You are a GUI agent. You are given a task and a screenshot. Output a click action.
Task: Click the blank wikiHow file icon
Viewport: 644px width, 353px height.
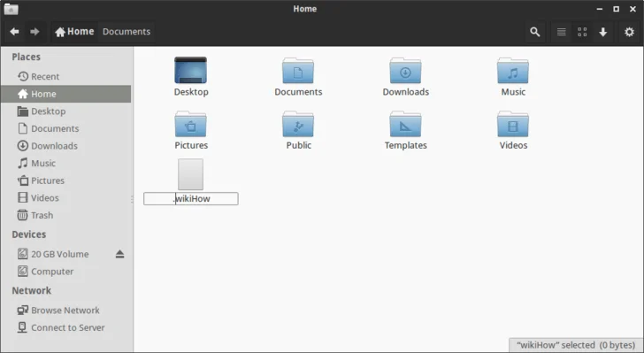tap(190, 174)
